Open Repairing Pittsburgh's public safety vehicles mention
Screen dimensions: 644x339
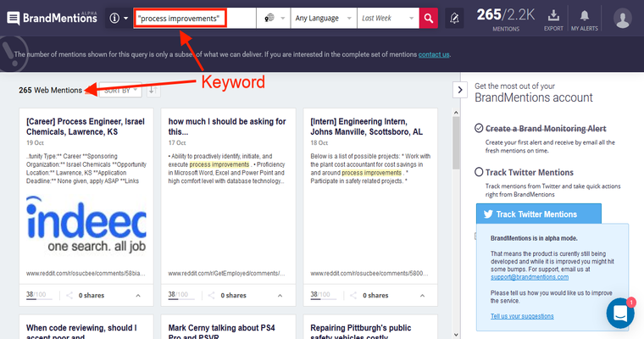pos(361,332)
